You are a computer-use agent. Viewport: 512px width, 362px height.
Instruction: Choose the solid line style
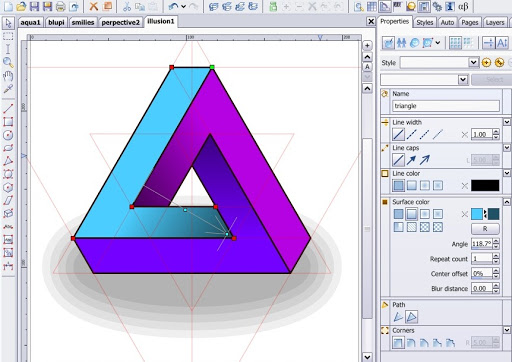click(x=398, y=134)
